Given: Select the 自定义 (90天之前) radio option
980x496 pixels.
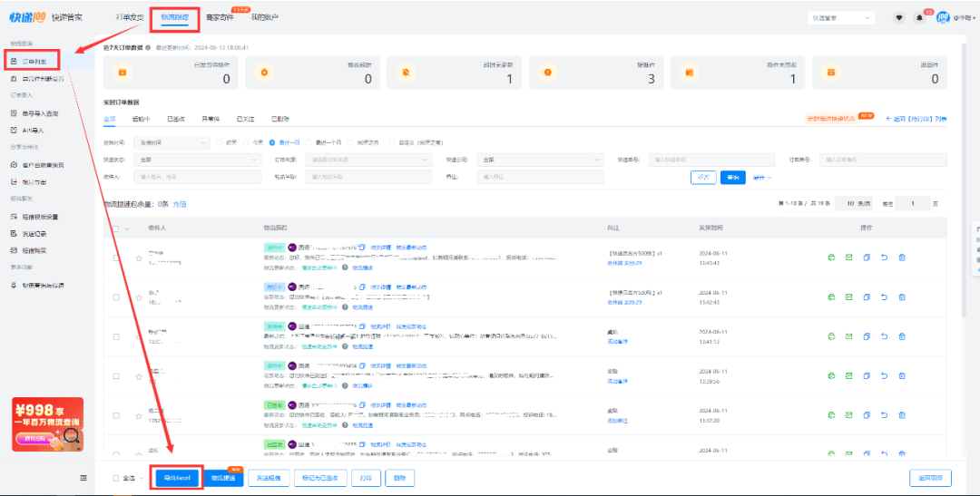Looking at the screenshot, I should (x=392, y=142).
